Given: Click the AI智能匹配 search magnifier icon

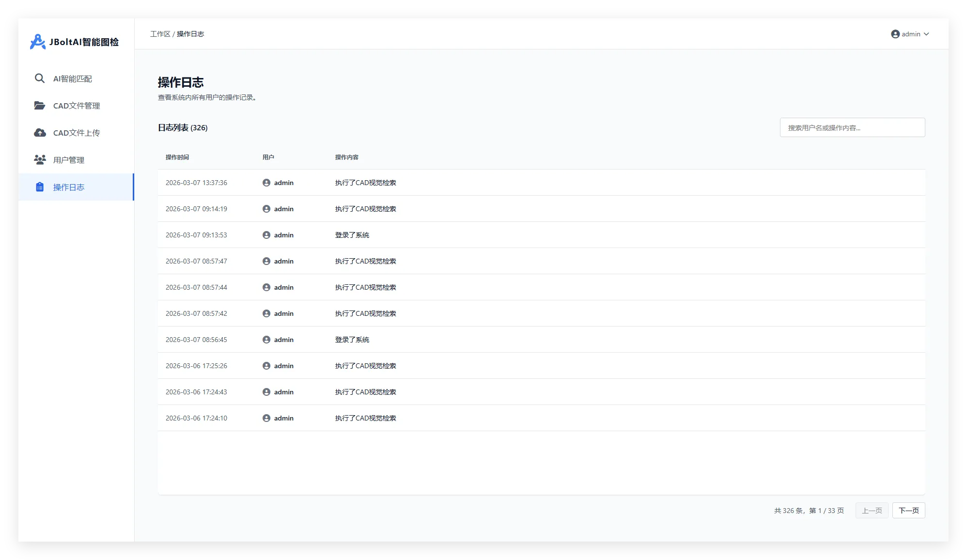Looking at the screenshot, I should pos(40,78).
